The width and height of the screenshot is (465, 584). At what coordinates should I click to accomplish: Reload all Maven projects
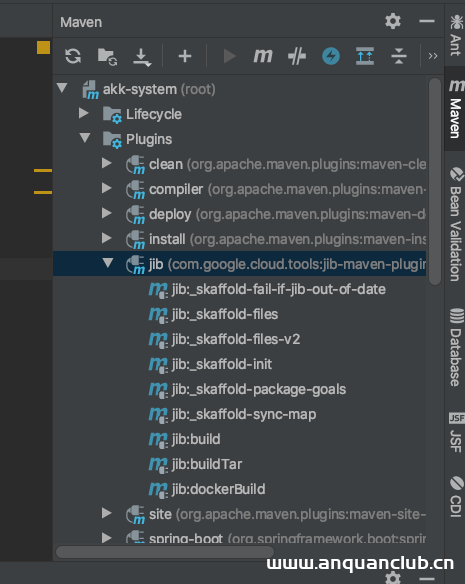click(x=73, y=57)
